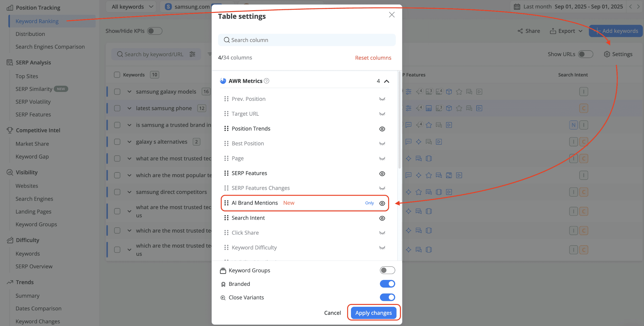This screenshot has width=644, height=326.
Task: Click the video SERP feature icon for latest samsung phone
Action: 479,108
